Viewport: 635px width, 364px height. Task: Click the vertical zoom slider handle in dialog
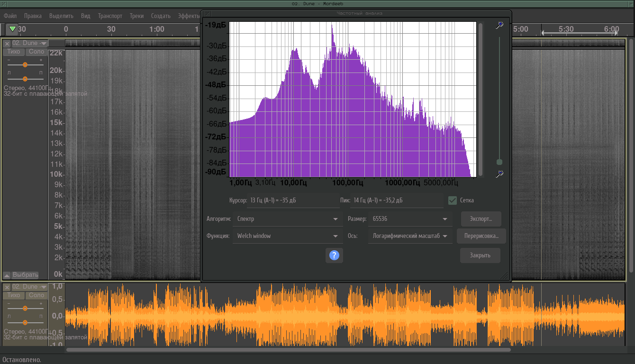coord(499,162)
